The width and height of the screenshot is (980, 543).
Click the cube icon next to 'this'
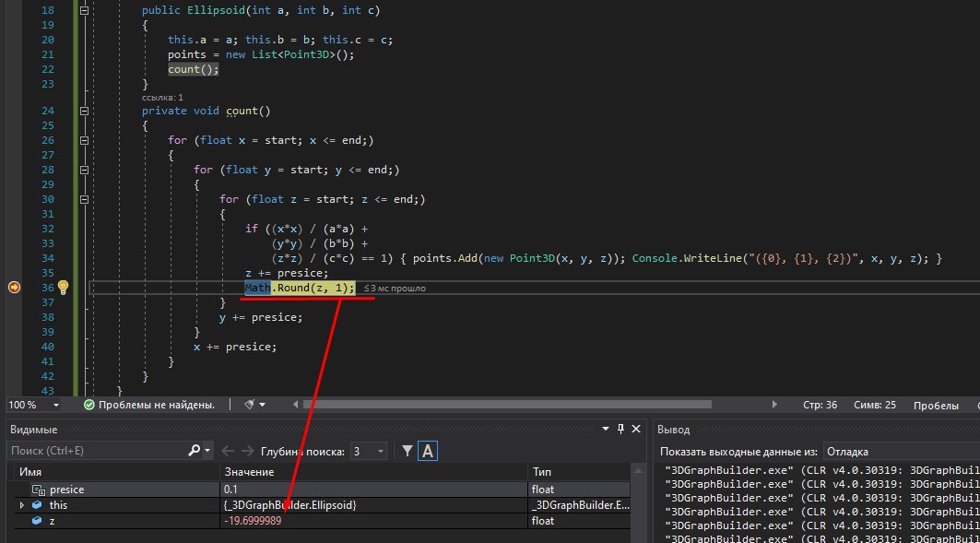pos(38,505)
